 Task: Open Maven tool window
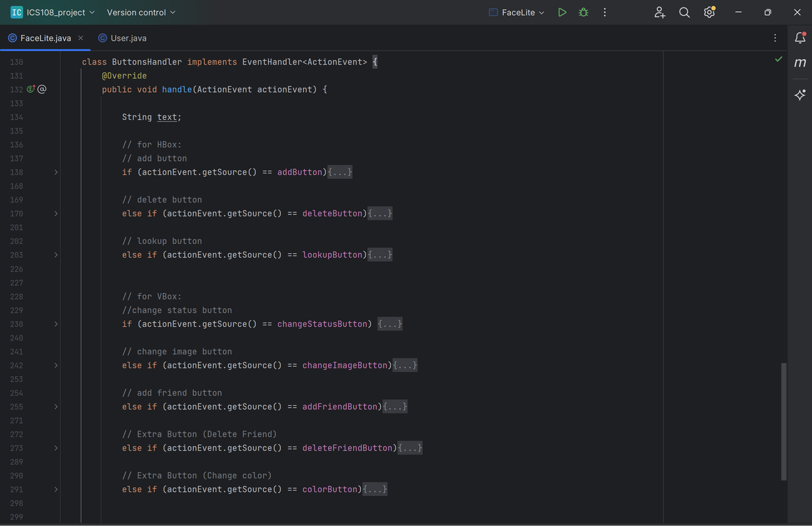point(800,63)
